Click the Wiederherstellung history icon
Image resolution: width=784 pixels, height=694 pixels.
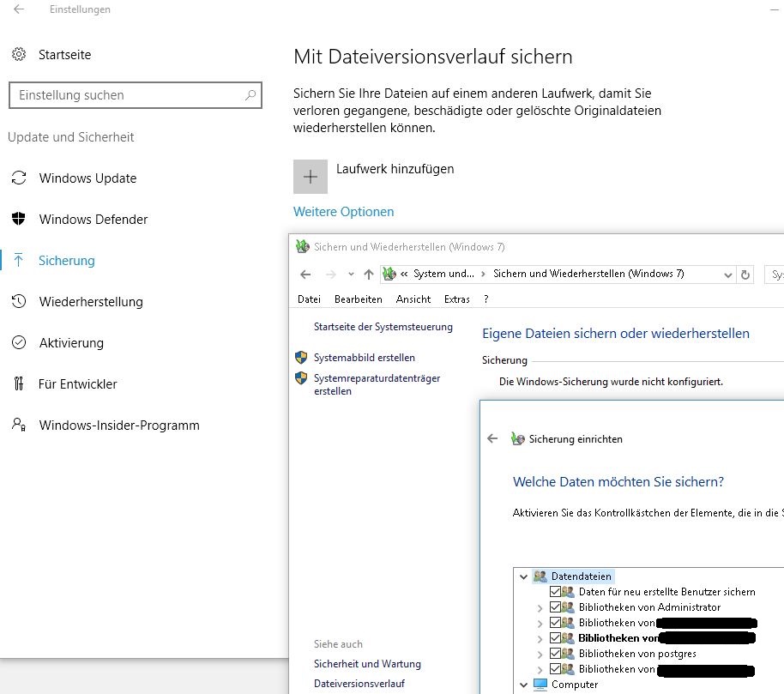point(19,301)
